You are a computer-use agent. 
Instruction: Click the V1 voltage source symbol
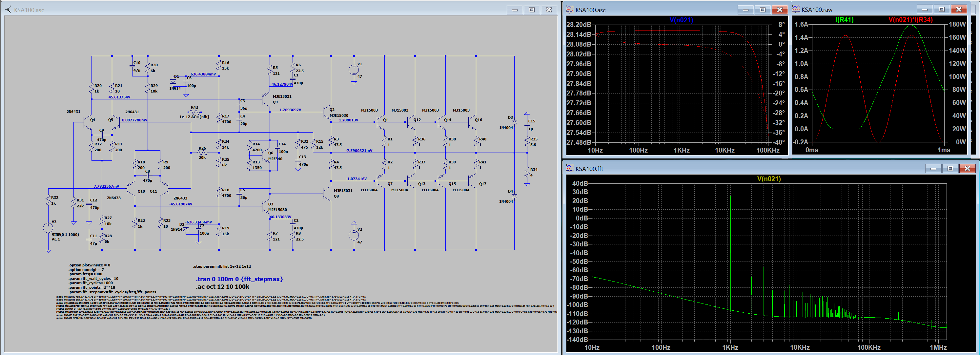pos(354,70)
